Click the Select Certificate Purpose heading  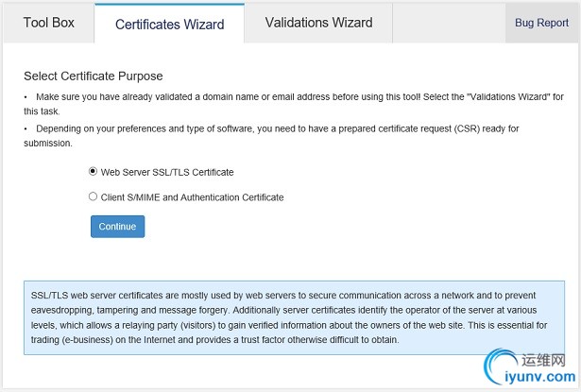click(93, 76)
